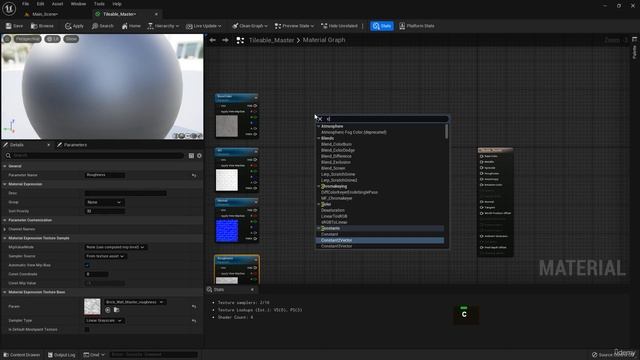This screenshot has height=360, width=640.
Task: Open Search in material toolbar
Action: pyautogui.click(x=102, y=26)
